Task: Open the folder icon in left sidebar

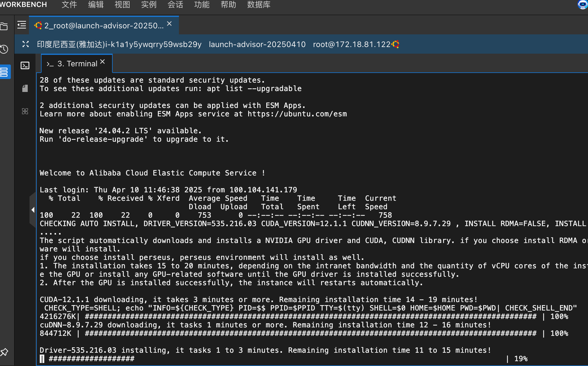Action: [x=4, y=27]
